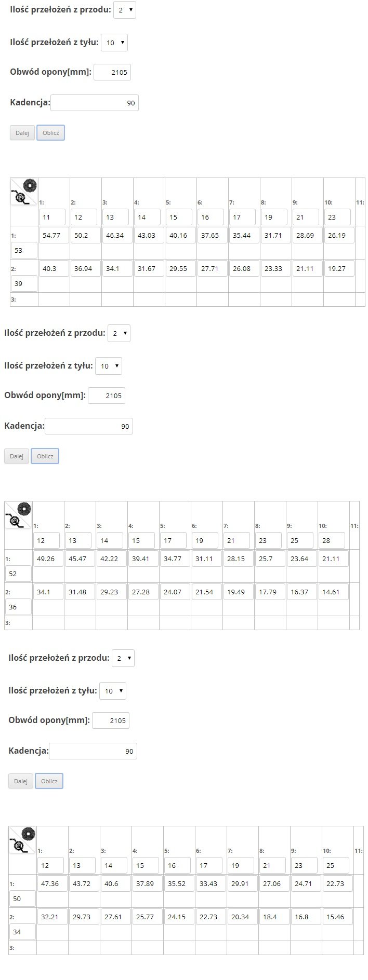Open middle section rear gears dropdown
This screenshot has width=368, height=980.
[x=109, y=366]
